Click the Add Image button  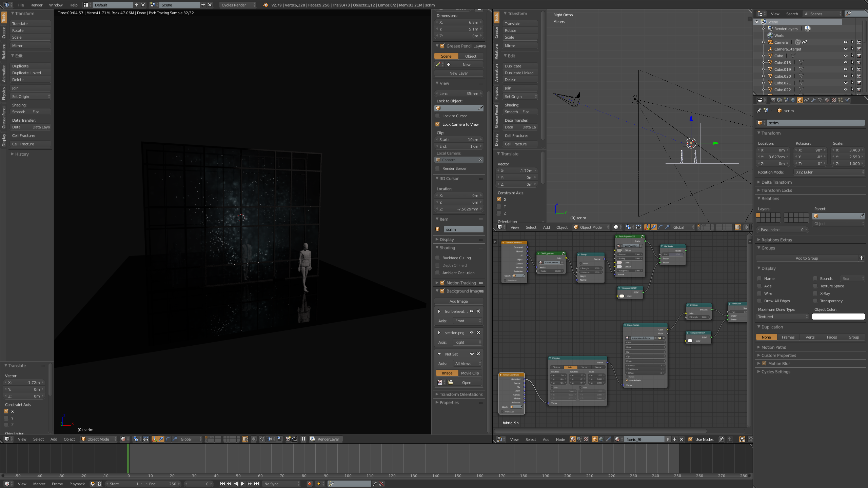(458, 301)
